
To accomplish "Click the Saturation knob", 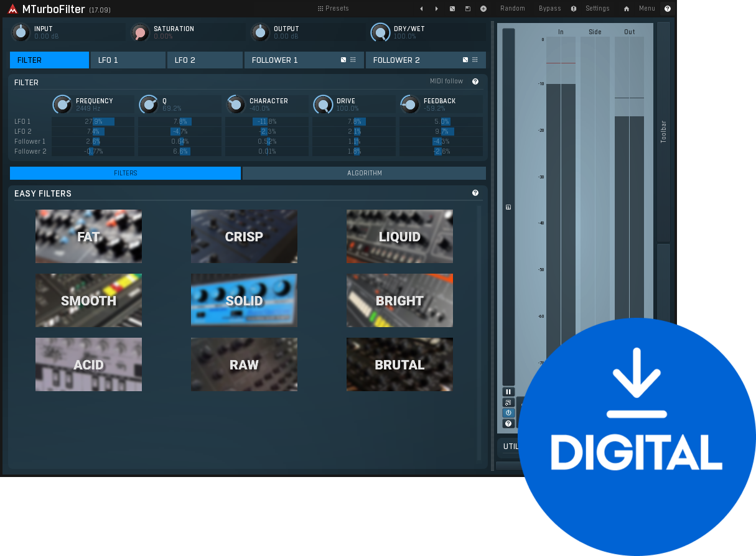I will coord(141,32).
